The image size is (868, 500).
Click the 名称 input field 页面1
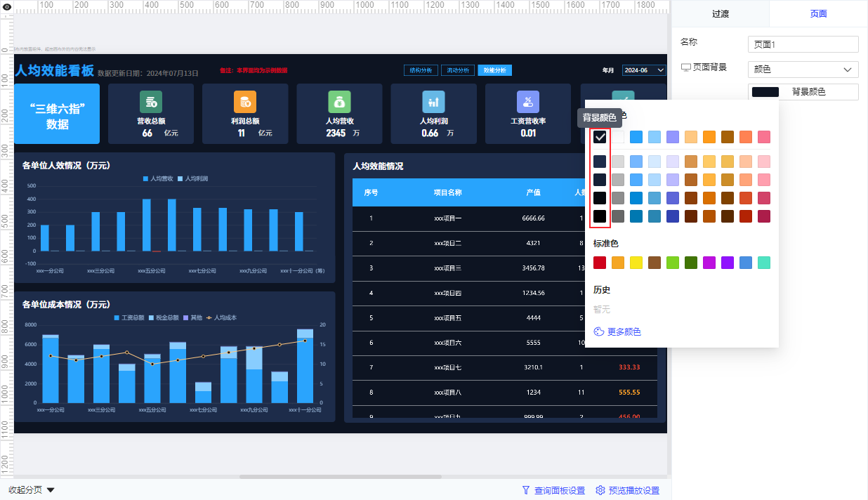click(x=803, y=44)
